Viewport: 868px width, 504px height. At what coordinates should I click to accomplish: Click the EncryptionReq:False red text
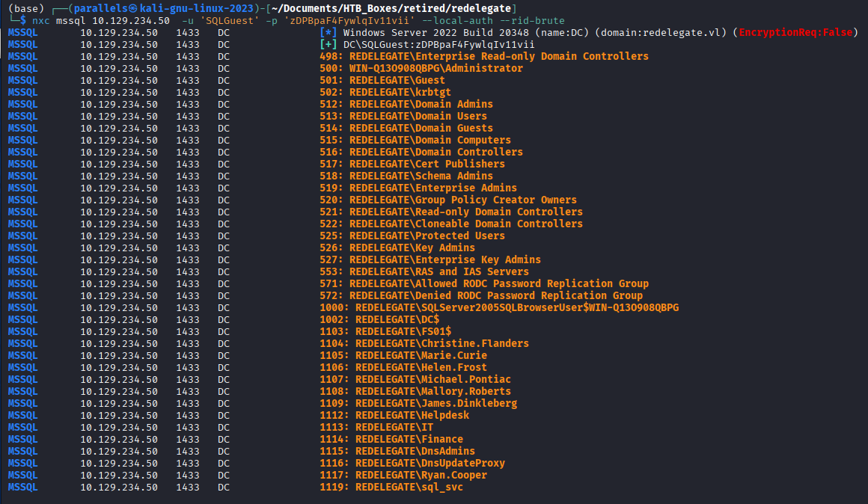tap(795, 32)
